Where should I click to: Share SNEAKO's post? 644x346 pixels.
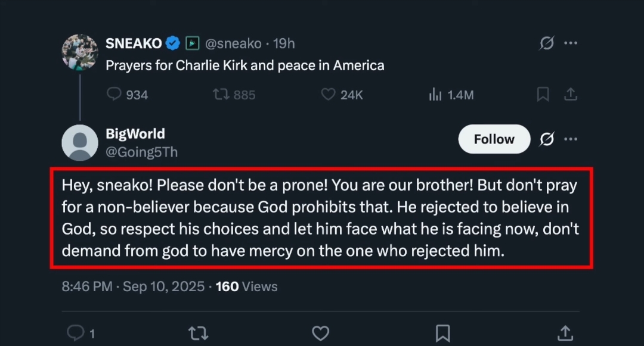pyautogui.click(x=570, y=95)
